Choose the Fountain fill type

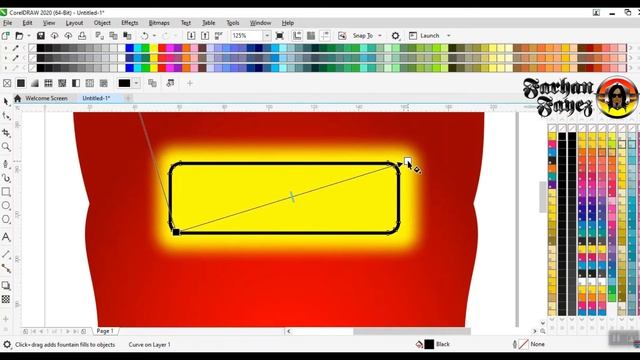[35, 83]
